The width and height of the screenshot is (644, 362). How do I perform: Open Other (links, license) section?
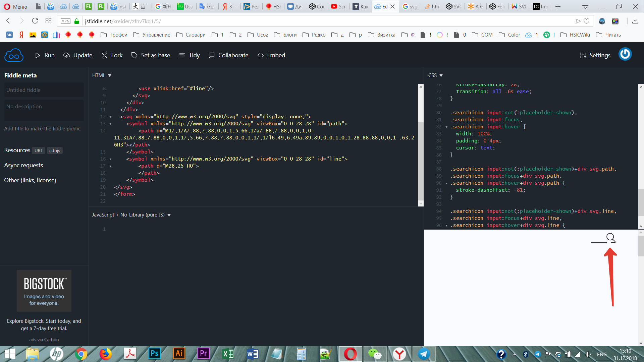pos(30,180)
